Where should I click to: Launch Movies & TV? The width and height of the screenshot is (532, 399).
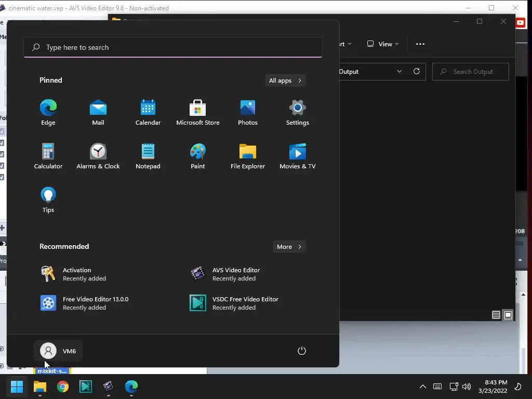298,156
